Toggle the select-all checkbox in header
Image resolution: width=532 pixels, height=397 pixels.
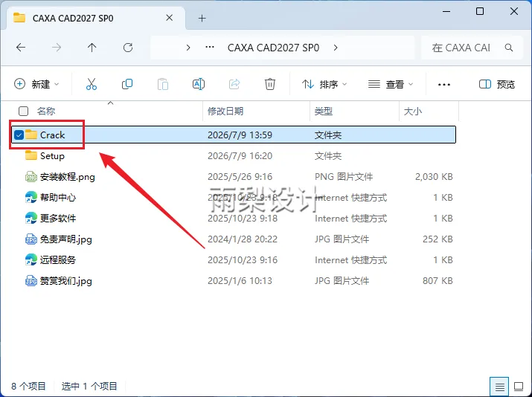click(x=23, y=111)
